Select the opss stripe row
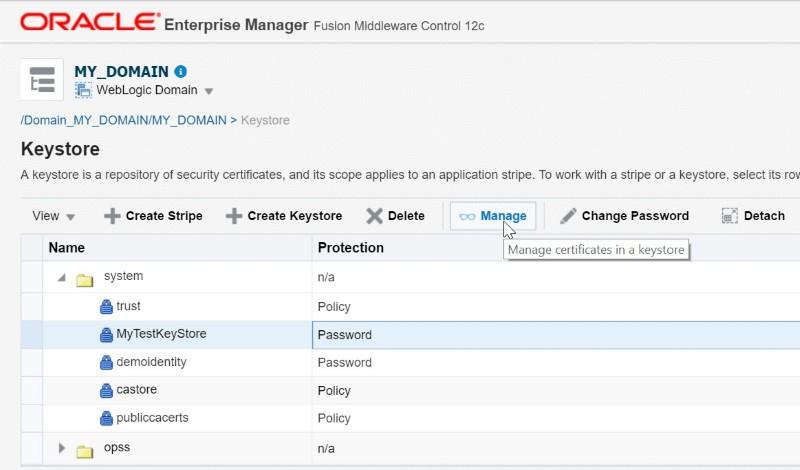The image size is (800, 470). (x=410, y=449)
